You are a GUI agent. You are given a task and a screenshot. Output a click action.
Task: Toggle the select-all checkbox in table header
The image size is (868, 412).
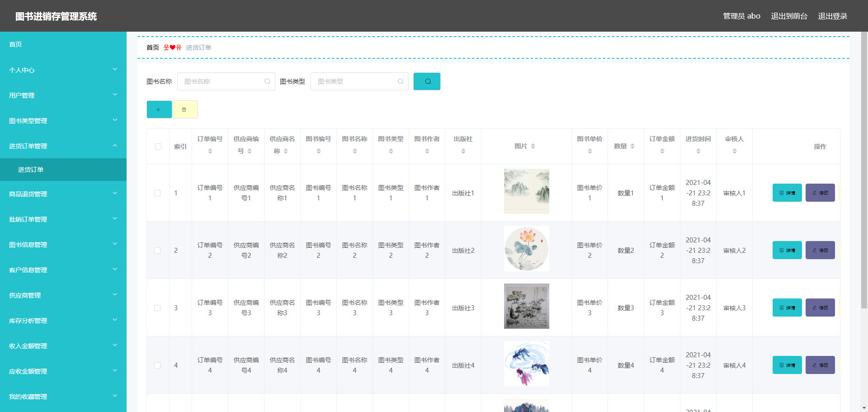pyautogui.click(x=158, y=147)
